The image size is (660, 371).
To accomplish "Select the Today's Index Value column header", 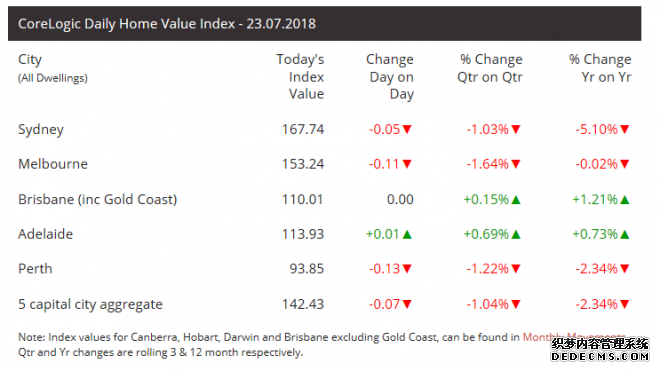I will point(300,77).
